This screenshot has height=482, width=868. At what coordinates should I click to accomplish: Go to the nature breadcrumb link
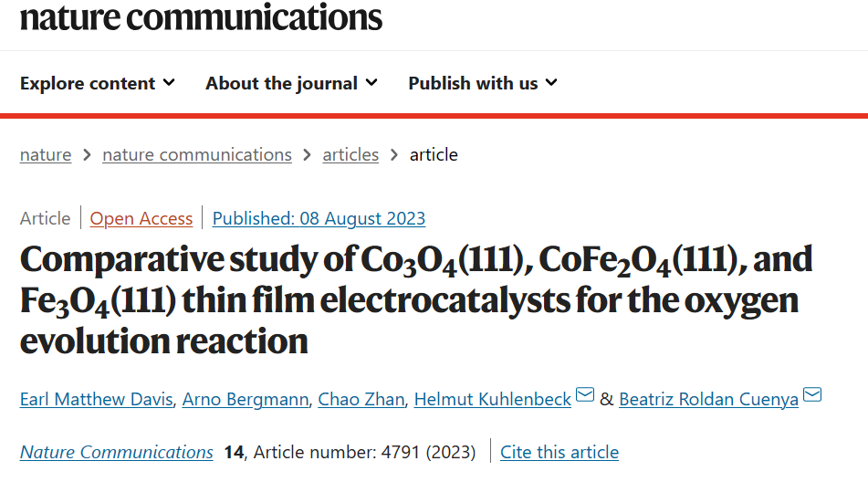click(46, 154)
